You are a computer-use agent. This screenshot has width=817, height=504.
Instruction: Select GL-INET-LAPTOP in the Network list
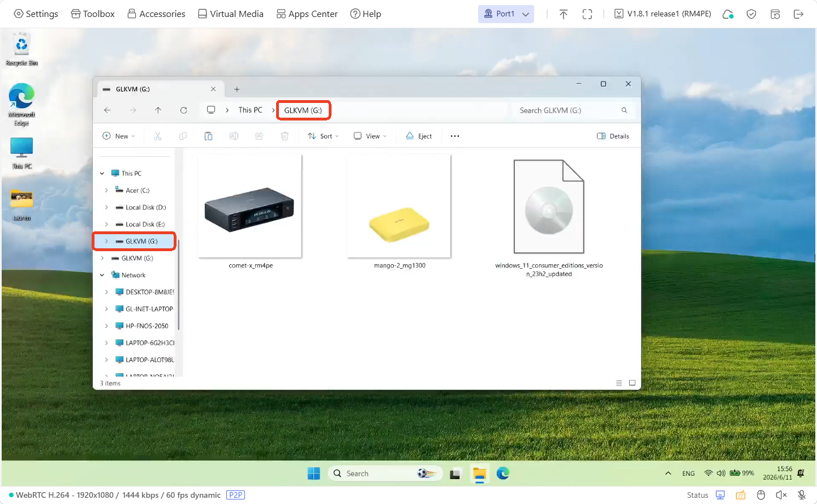pyautogui.click(x=144, y=309)
